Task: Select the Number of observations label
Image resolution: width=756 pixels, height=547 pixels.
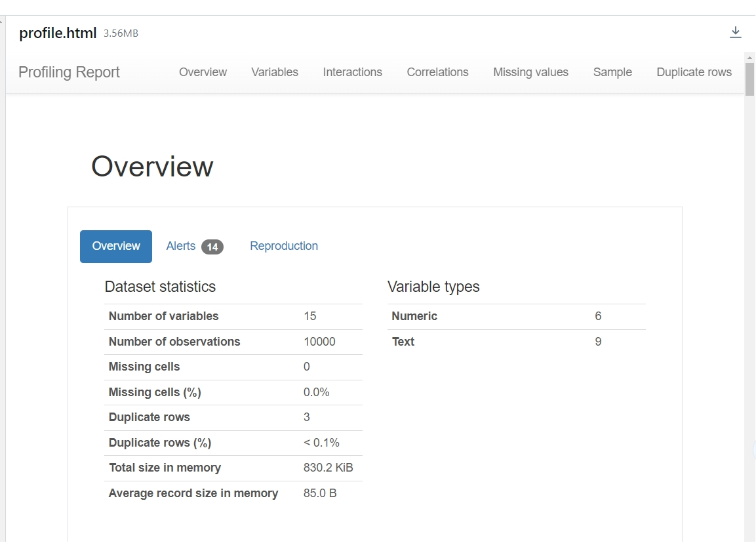Action: pyautogui.click(x=174, y=342)
